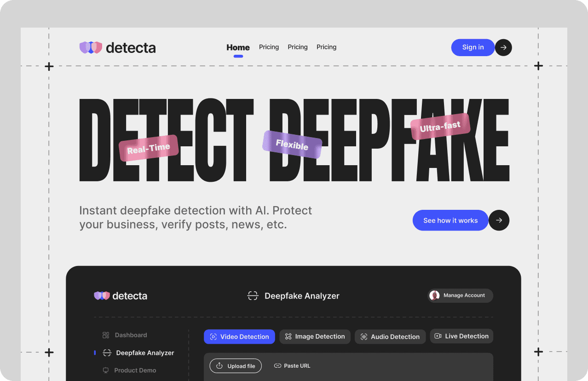This screenshot has width=588, height=381.
Task: Click the audio icon in Audio Detection tab
Action: pyautogui.click(x=364, y=337)
